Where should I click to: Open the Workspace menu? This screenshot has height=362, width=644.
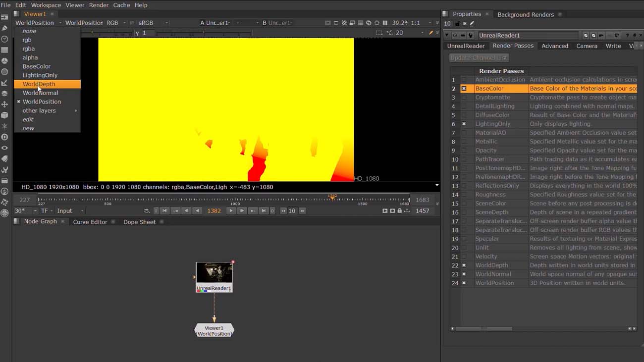(46, 5)
